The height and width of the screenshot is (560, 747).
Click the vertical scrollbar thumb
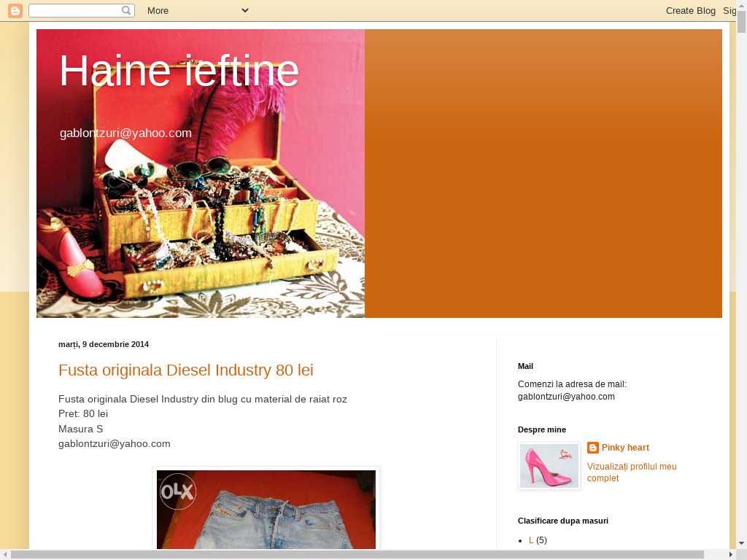click(741, 21)
